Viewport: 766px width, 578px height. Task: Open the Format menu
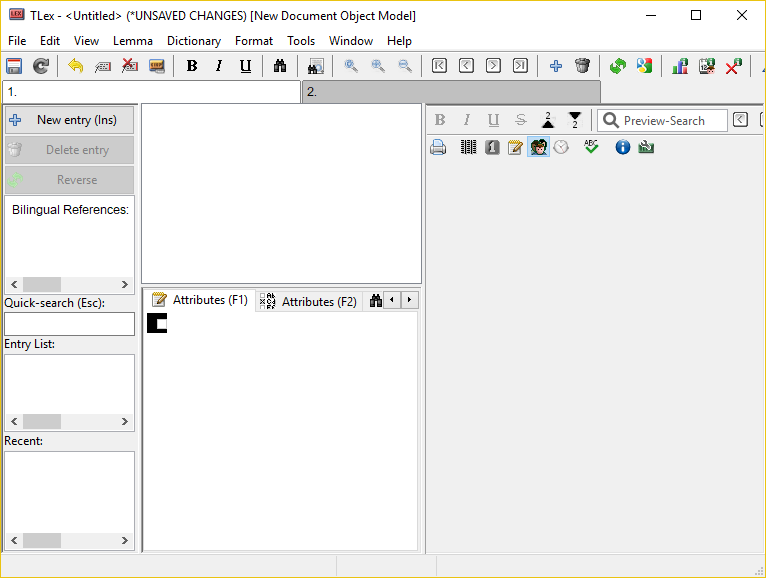pos(254,41)
